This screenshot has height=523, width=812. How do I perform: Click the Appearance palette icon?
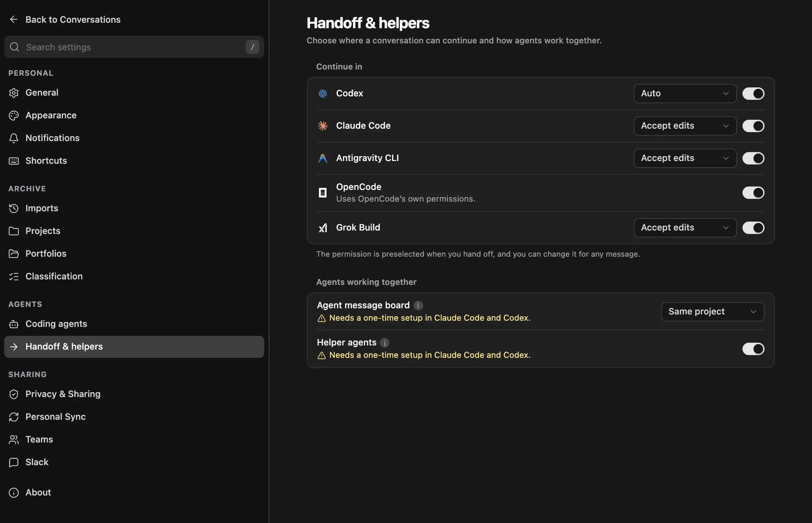click(13, 115)
